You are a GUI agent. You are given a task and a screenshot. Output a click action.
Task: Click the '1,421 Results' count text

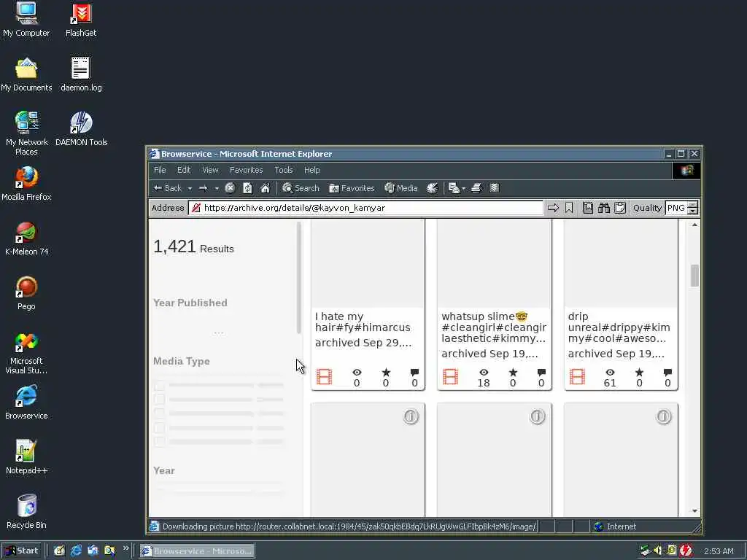(193, 246)
